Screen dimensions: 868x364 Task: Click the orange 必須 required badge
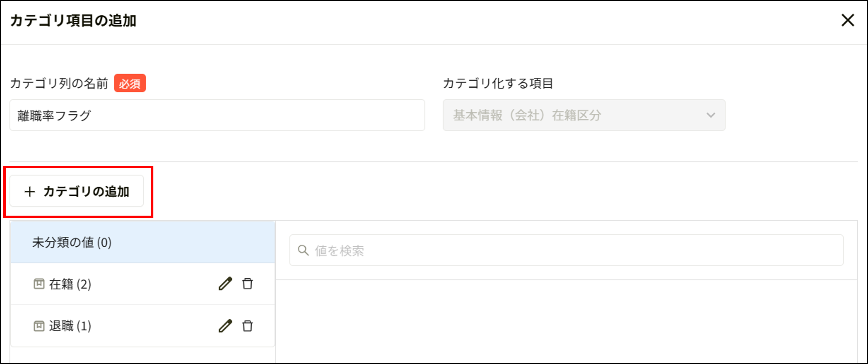[x=130, y=83]
